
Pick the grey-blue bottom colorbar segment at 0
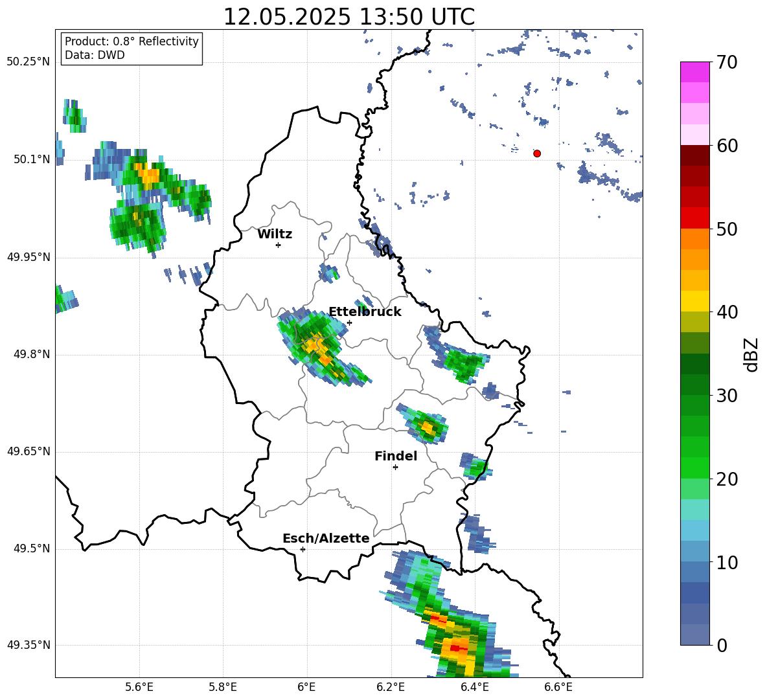pos(695,635)
